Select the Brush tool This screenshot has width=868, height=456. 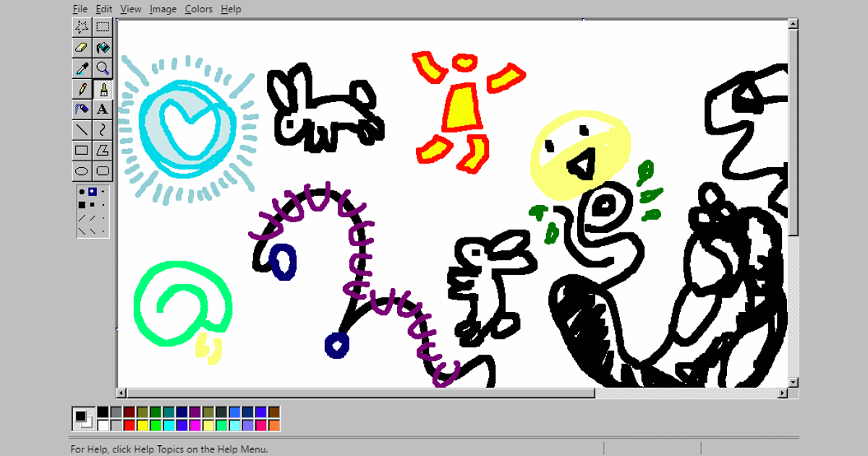pyautogui.click(x=103, y=89)
